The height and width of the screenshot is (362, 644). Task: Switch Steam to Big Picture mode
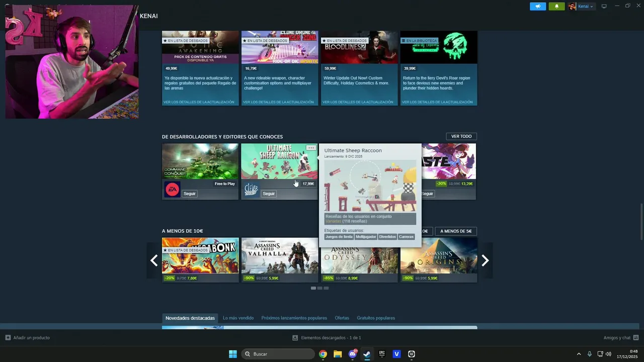point(604,7)
